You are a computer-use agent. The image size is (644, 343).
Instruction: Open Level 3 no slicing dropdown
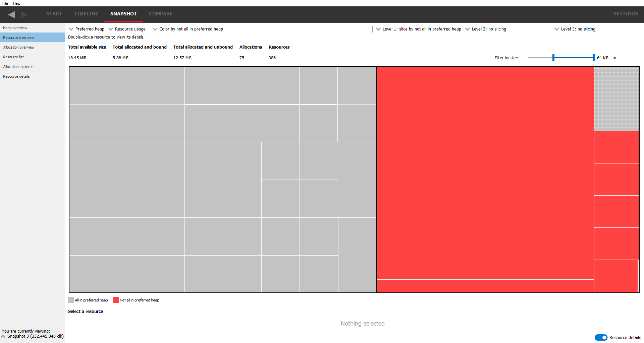point(575,29)
